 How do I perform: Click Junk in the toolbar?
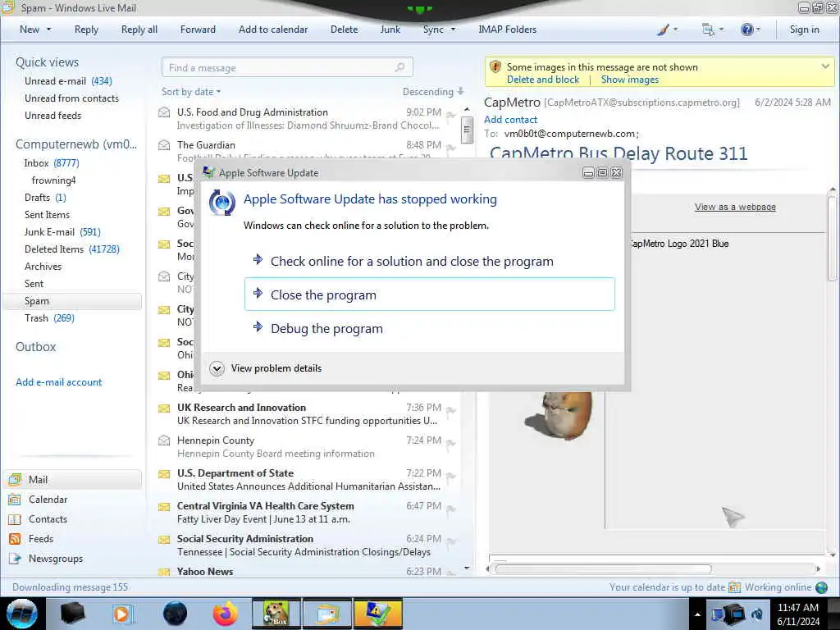coord(390,30)
